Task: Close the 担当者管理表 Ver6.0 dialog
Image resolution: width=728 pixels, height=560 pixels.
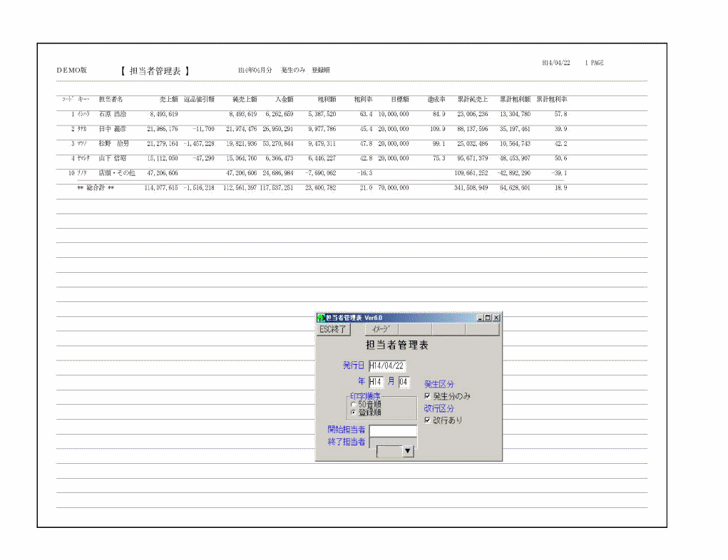Action: coord(496,318)
